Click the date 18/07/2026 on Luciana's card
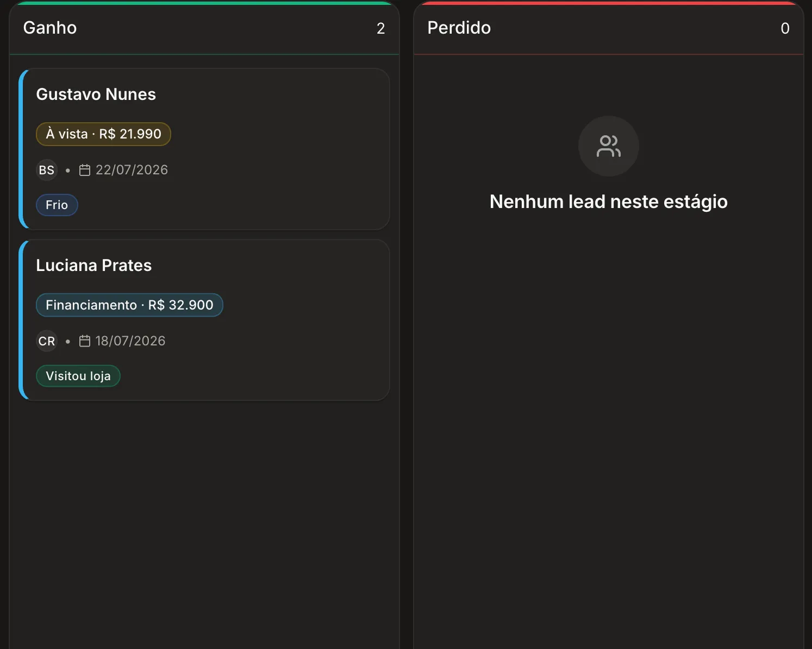 click(x=130, y=341)
